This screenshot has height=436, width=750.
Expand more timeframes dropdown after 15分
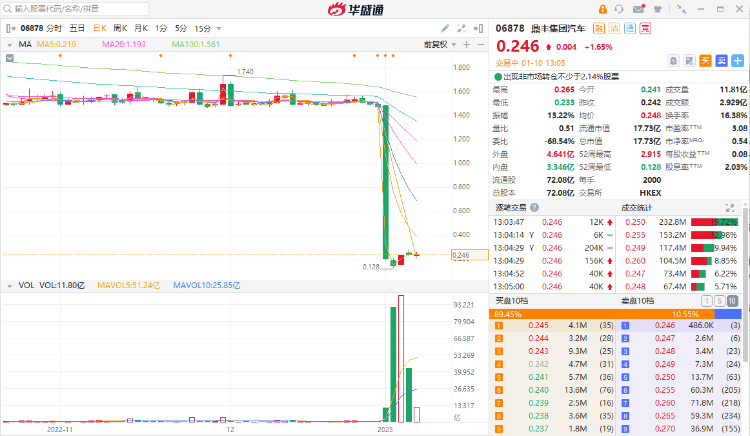pyautogui.click(x=219, y=29)
